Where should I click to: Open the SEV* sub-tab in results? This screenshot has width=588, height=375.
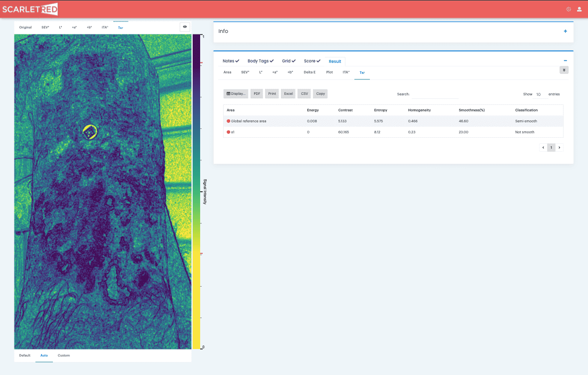coord(245,72)
